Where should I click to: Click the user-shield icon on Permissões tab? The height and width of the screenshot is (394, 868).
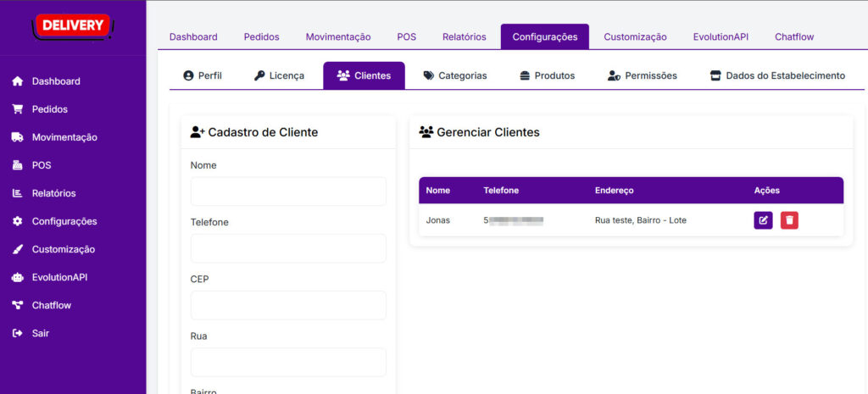click(614, 75)
